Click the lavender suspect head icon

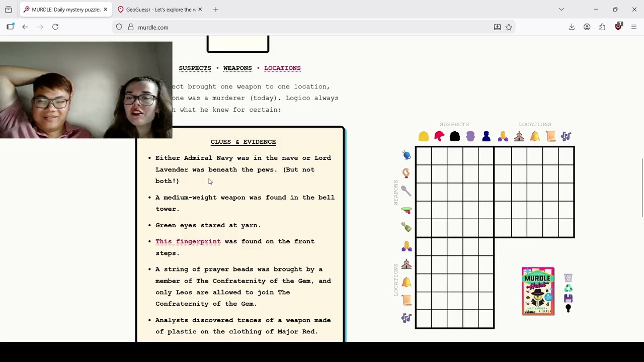pyautogui.click(x=470, y=136)
